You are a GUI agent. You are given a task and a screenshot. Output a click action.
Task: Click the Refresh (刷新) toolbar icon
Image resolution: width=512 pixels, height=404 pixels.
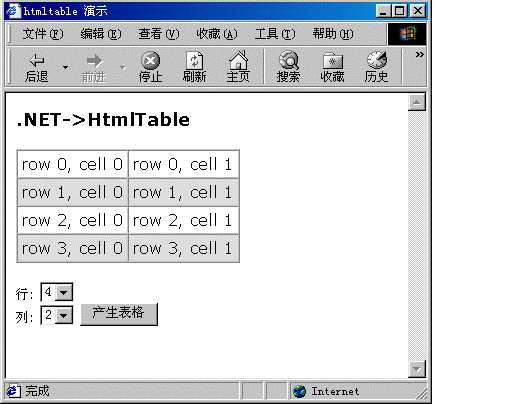pyautogui.click(x=194, y=61)
